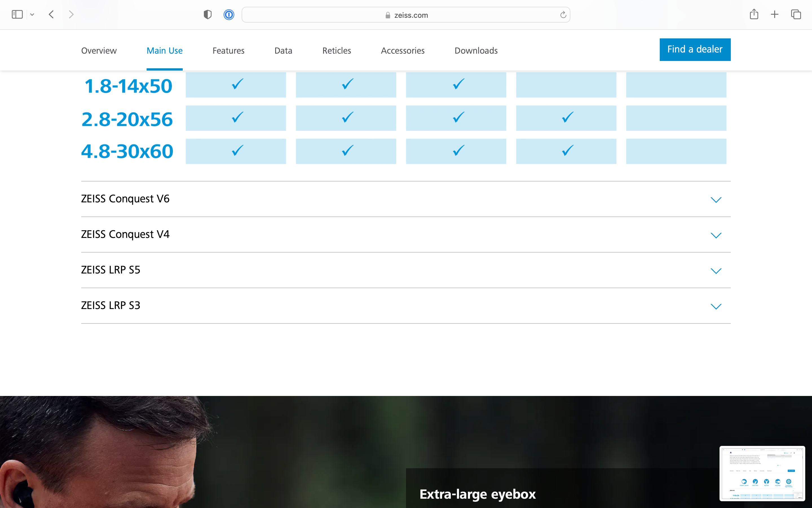Expand the ZEISS LRP S3 section chevron
The image size is (812, 508).
[716, 306]
